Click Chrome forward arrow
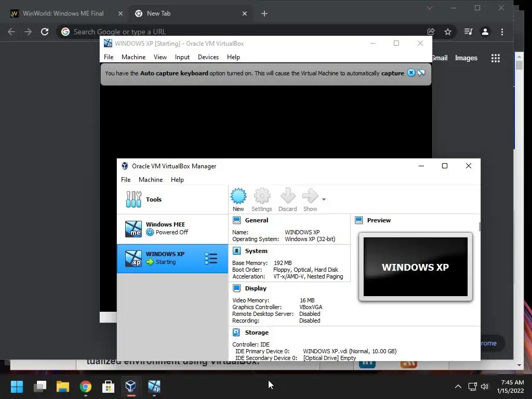Screen dimensions: 532x399 (28, 32)
